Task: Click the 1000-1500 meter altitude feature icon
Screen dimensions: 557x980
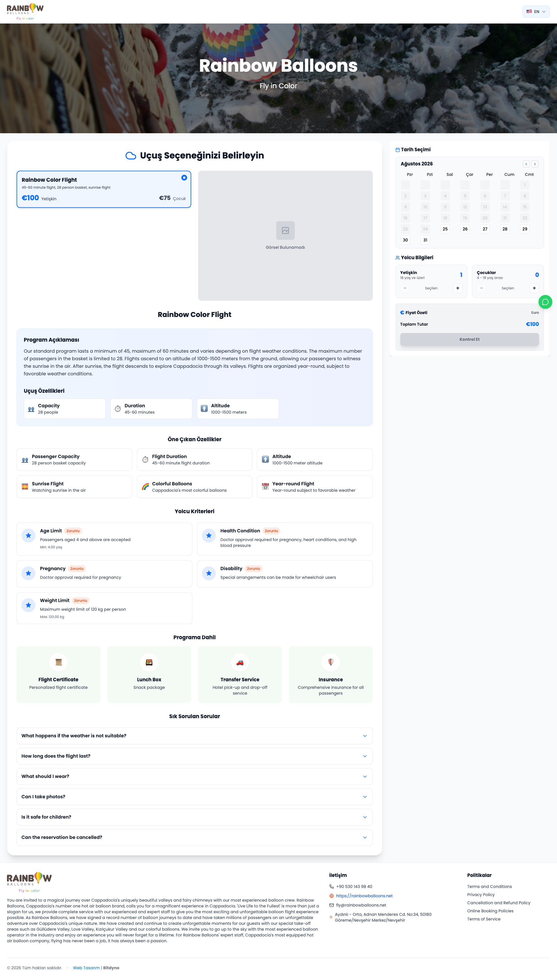Action: tap(265, 459)
